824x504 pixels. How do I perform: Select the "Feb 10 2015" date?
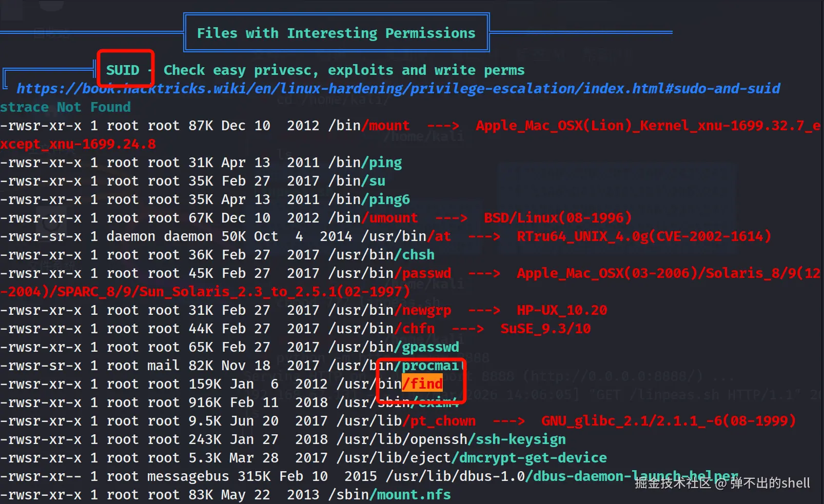click(328, 476)
